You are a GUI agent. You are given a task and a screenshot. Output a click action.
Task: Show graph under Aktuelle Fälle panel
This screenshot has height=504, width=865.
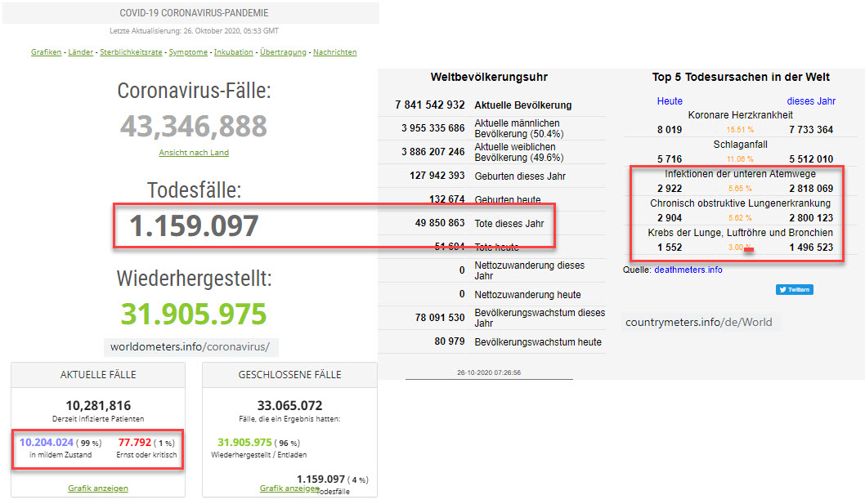tap(97, 488)
